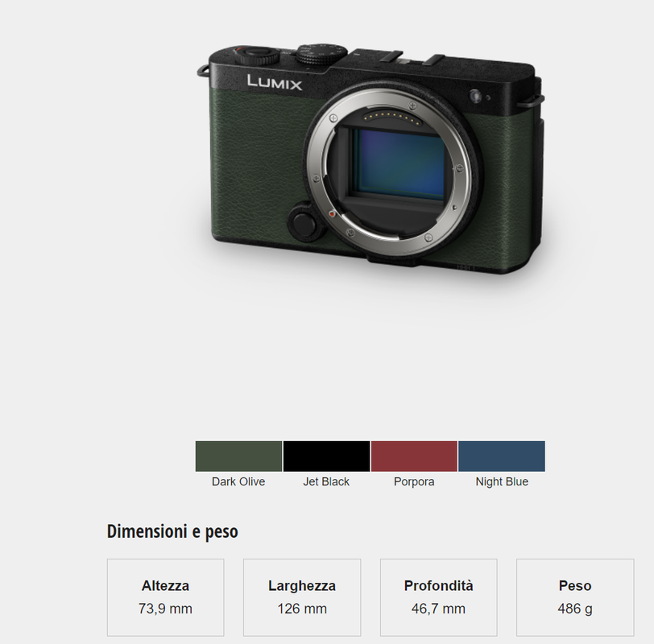
Task: Select the Profondità 46,7 mm card
Action: [x=438, y=597]
